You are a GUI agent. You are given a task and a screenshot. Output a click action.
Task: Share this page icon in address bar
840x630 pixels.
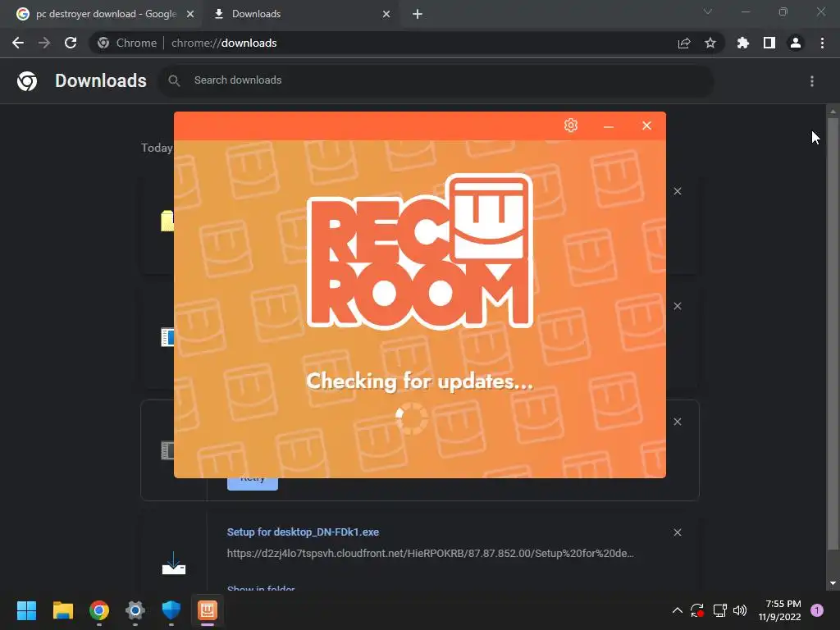(x=684, y=43)
